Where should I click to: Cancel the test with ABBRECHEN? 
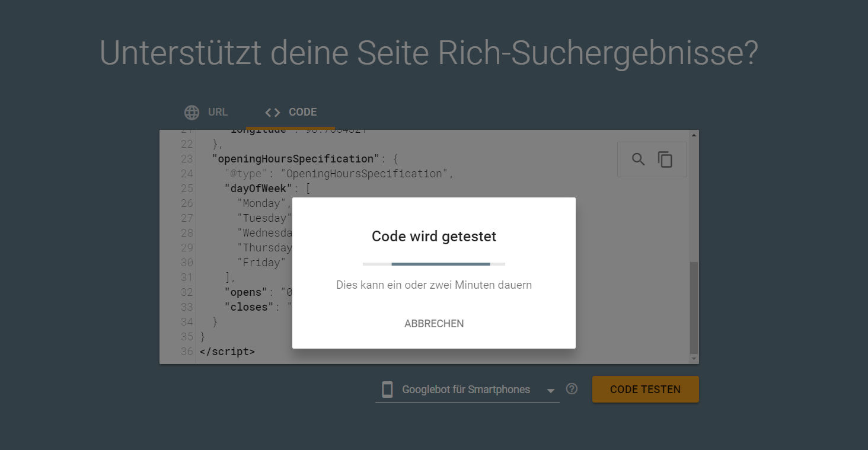point(434,324)
